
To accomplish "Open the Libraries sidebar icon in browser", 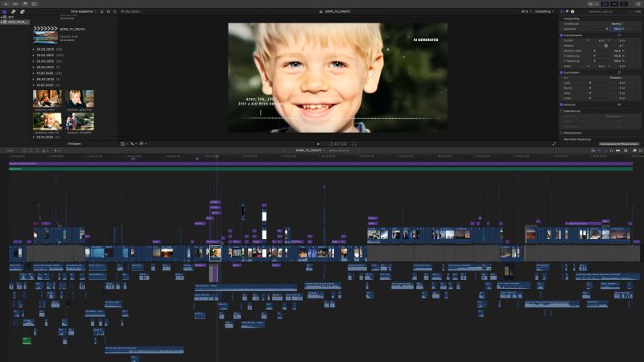I will pos(4,11).
